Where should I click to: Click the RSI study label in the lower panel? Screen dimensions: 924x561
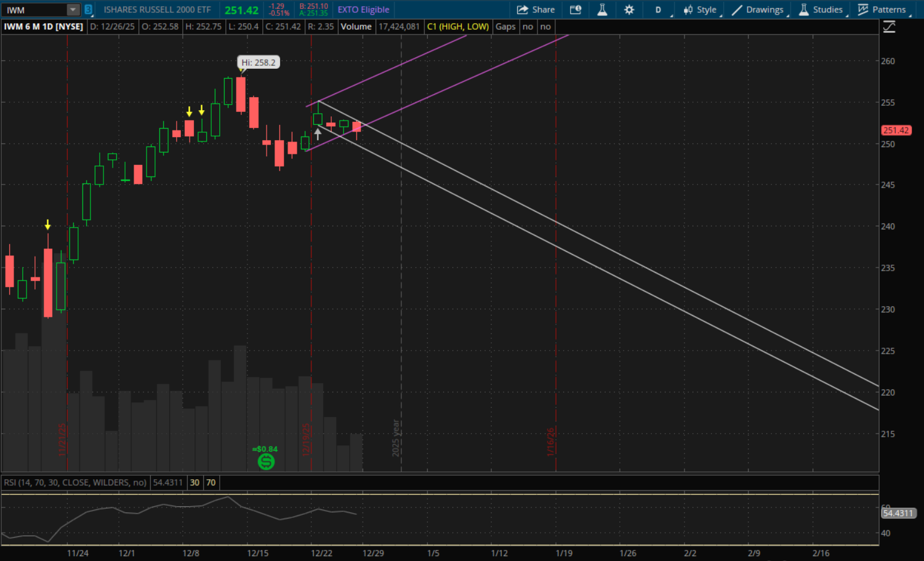[x=75, y=482]
